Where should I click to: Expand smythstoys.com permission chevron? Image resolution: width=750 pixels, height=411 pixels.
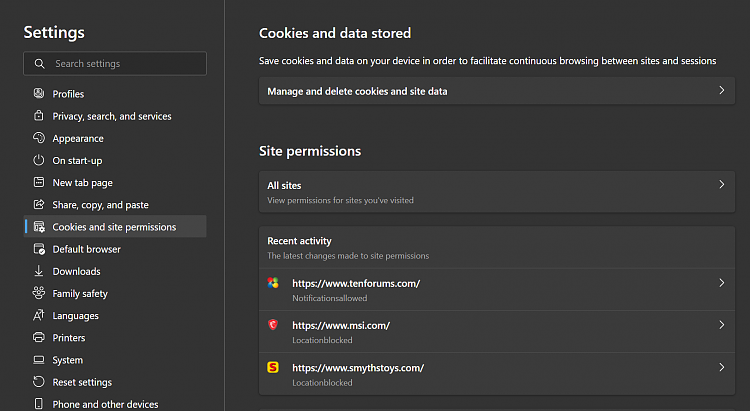pyautogui.click(x=722, y=367)
